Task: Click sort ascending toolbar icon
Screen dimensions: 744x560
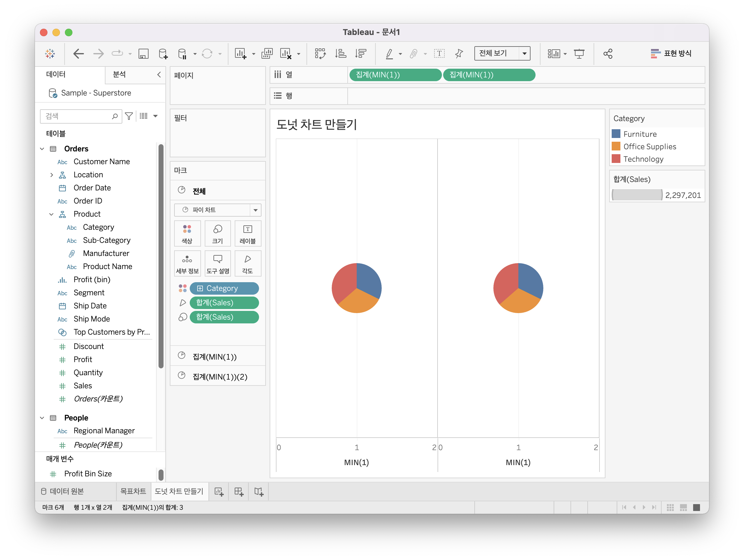Action: click(340, 53)
